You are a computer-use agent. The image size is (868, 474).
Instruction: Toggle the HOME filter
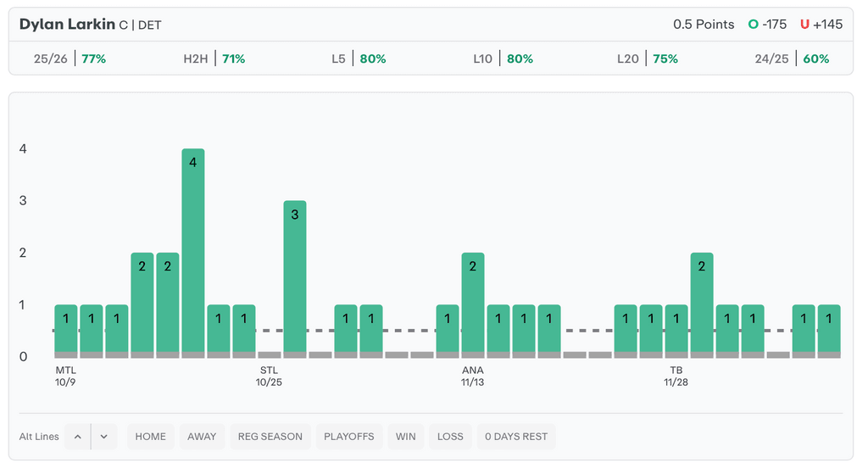coord(151,437)
